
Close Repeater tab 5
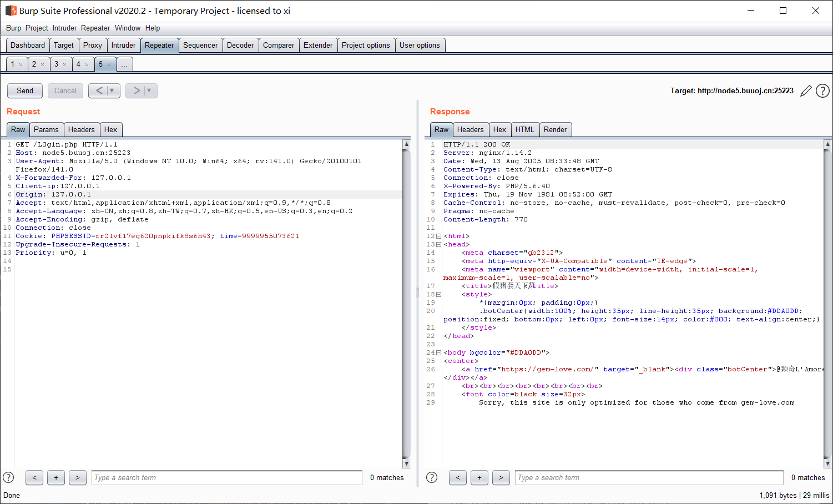click(109, 65)
